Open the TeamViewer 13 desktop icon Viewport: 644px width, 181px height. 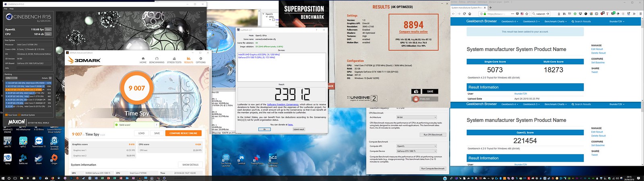click(39, 142)
